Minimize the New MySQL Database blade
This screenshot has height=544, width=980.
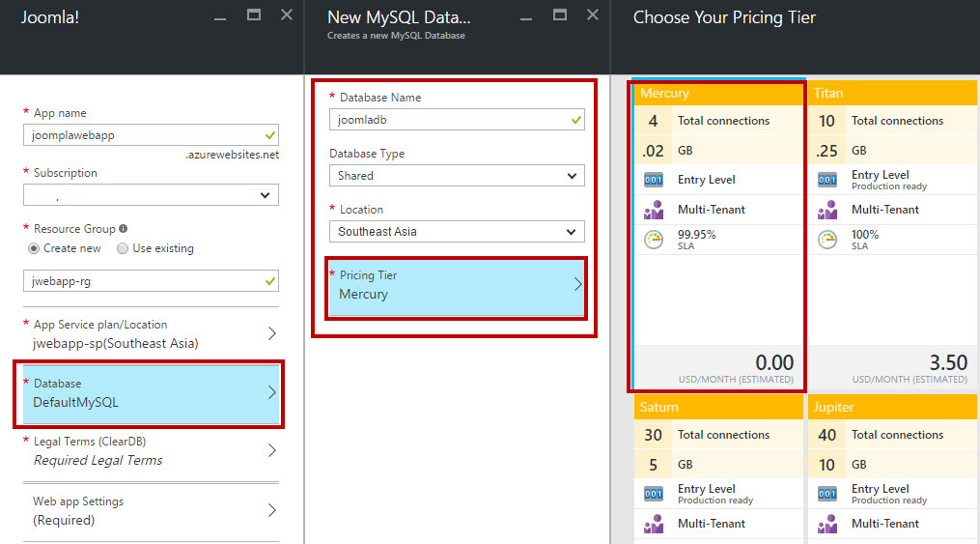(x=526, y=17)
